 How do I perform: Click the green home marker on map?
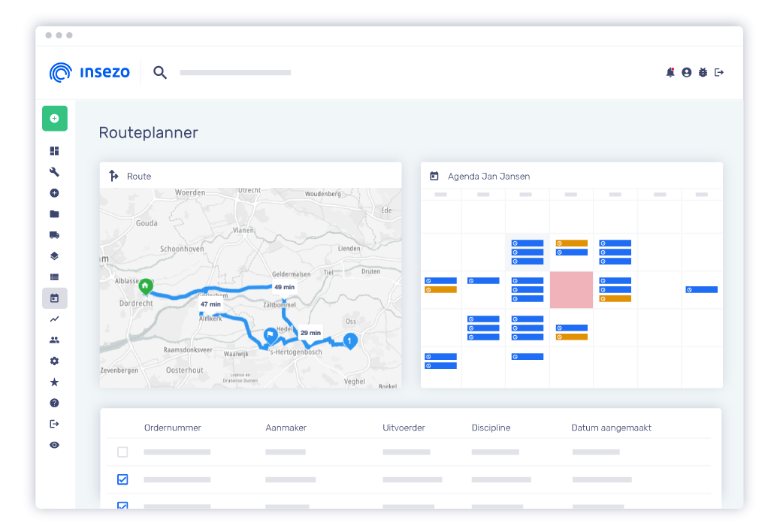(145, 286)
